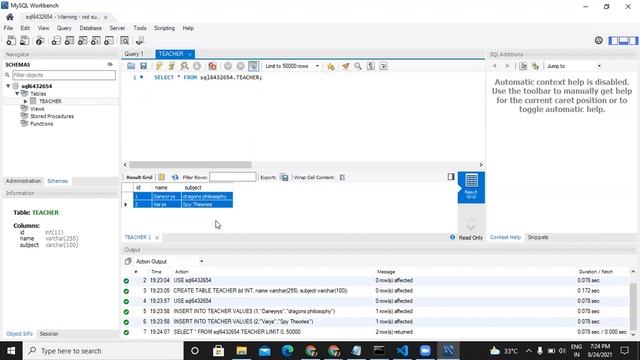Switch to the Session tab
This screenshot has height=360, width=640.
[49, 334]
